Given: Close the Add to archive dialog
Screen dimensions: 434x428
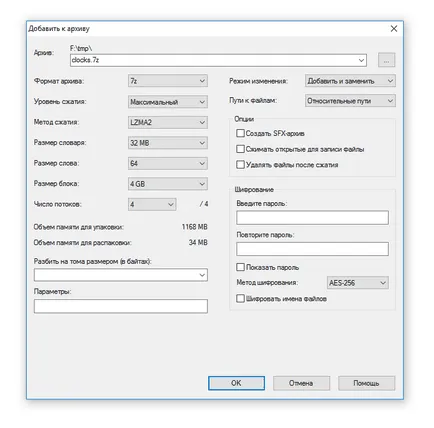Looking at the screenshot, I should (394, 29).
